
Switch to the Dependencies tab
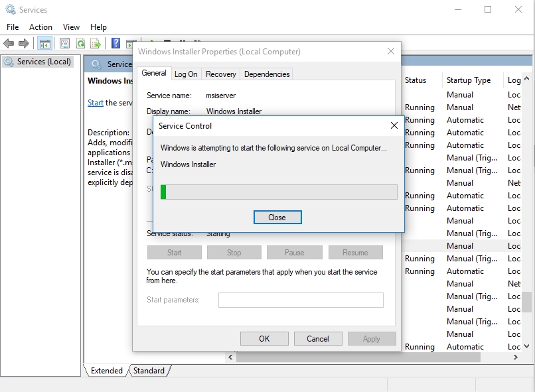click(x=267, y=74)
